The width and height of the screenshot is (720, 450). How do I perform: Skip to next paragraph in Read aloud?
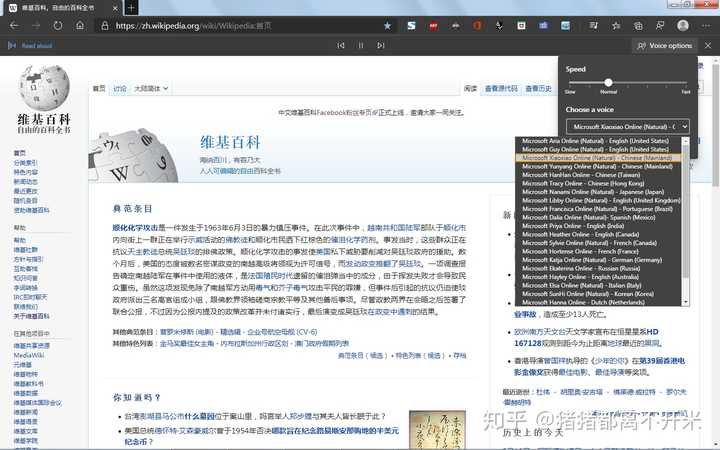(381, 45)
